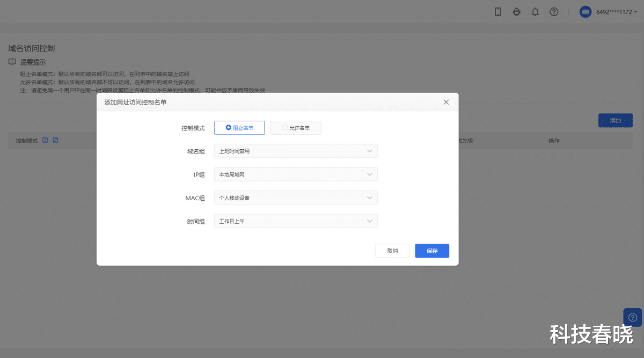
Task: Click the 保存 button
Action: point(432,251)
